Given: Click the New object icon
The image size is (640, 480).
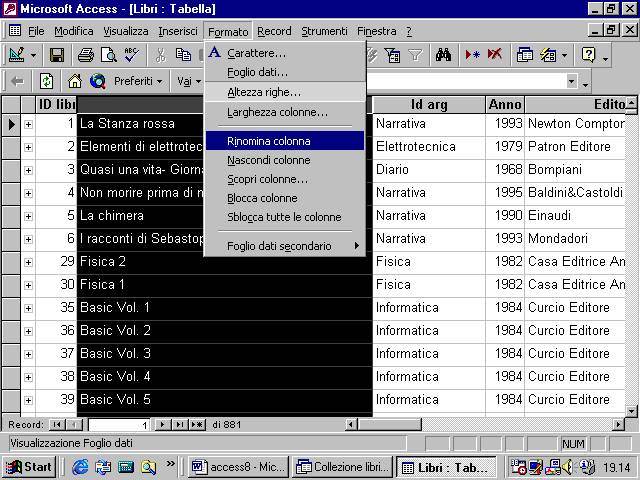Looking at the screenshot, I should point(548,55).
